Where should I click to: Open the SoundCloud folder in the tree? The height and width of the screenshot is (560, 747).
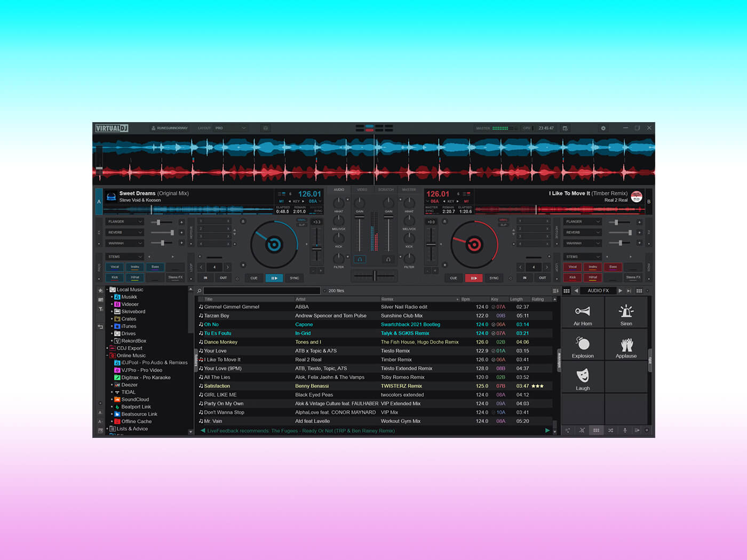tap(135, 399)
